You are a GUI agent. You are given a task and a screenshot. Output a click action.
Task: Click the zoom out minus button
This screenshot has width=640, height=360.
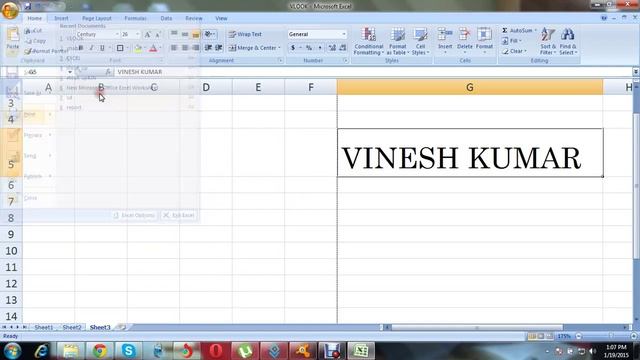tap(578, 336)
